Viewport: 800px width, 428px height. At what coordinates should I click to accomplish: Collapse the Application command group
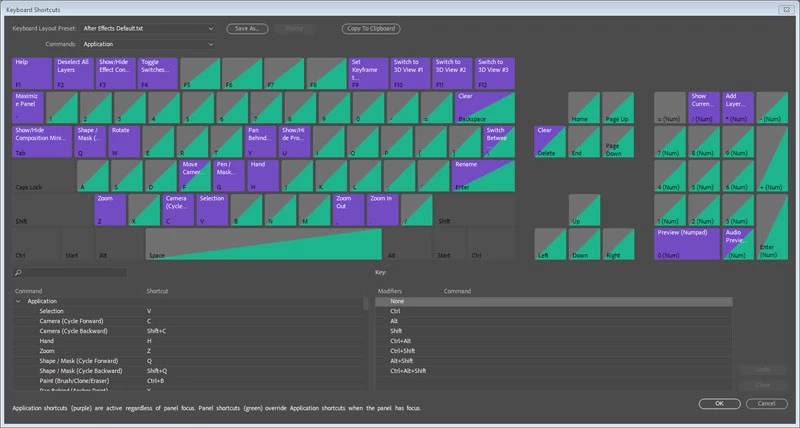click(x=18, y=301)
